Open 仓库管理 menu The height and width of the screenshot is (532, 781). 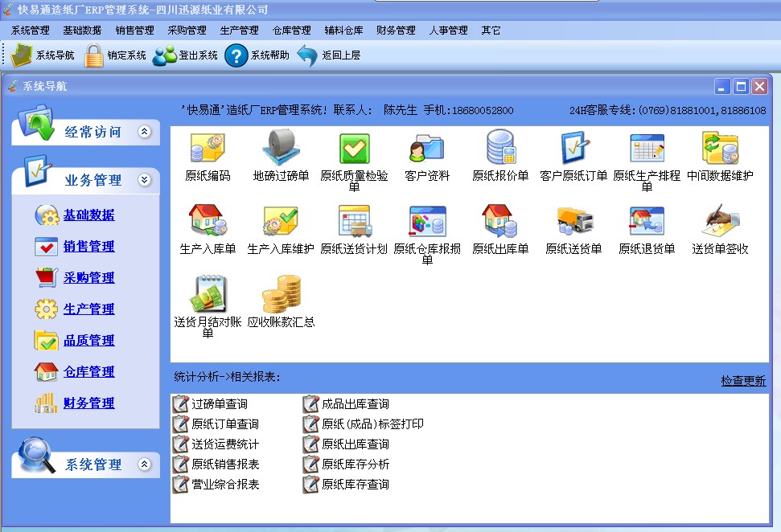[x=291, y=31]
